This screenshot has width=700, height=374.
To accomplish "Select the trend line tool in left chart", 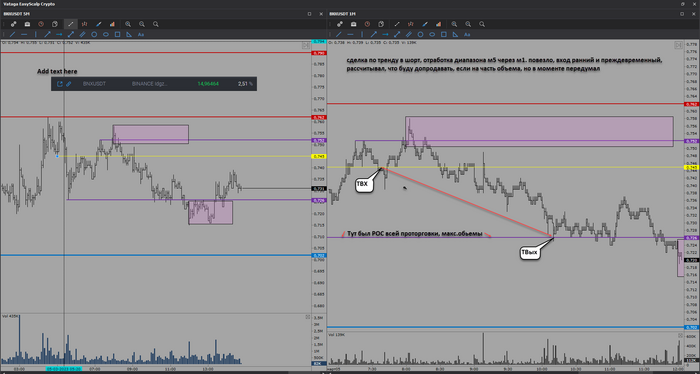I will (12, 34).
